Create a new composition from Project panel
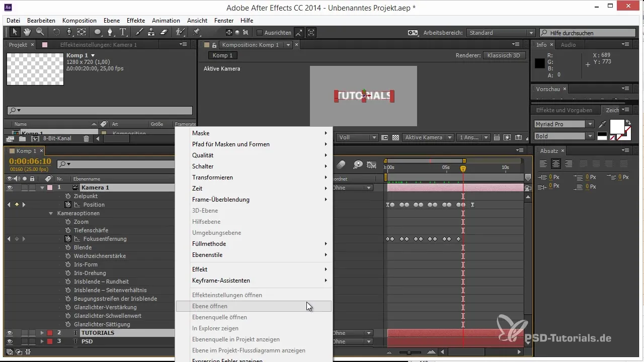Screen dimensions: 644x362 click(35, 139)
